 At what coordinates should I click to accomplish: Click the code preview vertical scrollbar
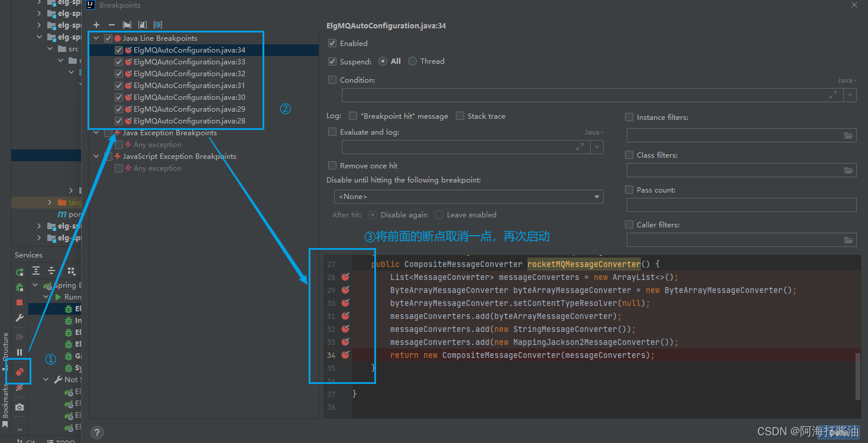coord(858,377)
